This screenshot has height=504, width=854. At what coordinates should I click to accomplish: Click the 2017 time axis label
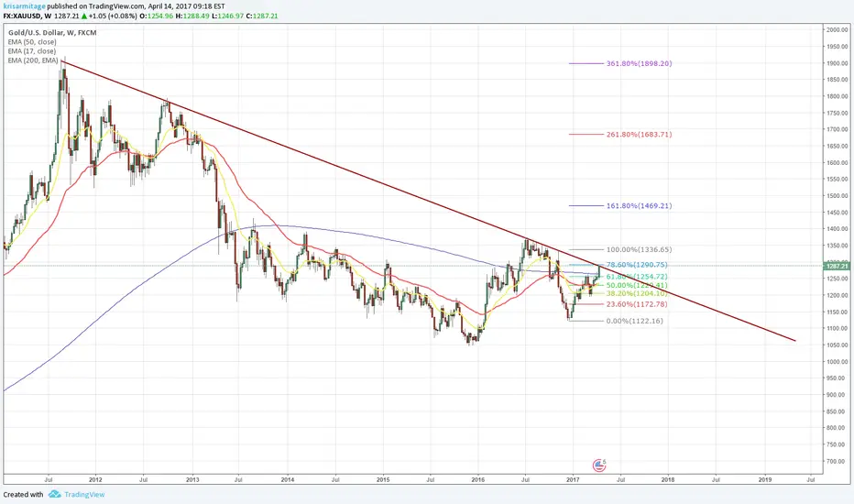coord(573,480)
